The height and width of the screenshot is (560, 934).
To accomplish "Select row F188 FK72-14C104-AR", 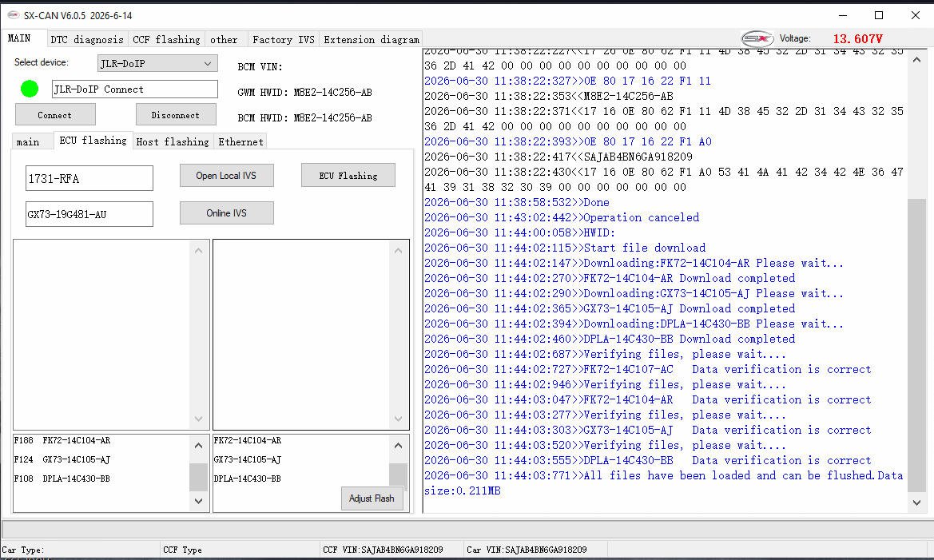I will [x=62, y=440].
